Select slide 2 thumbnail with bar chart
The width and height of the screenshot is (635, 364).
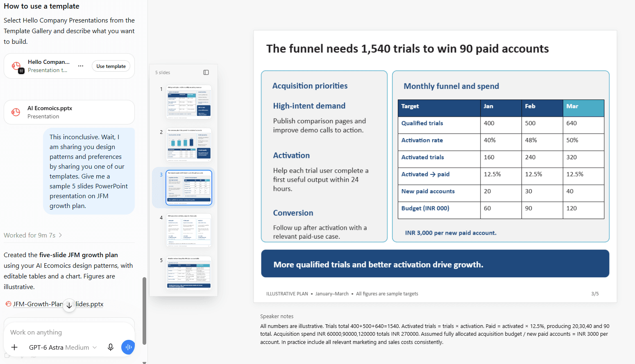click(188, 145)
